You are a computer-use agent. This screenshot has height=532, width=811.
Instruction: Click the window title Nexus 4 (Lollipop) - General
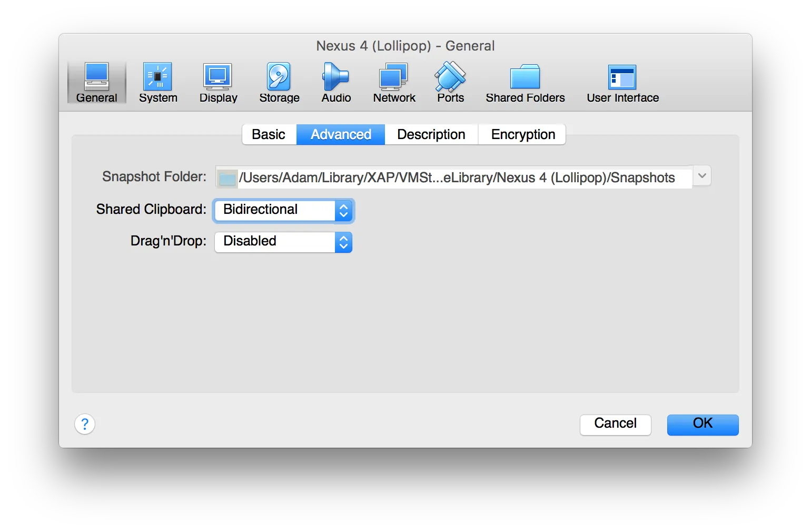pyautogui.click(x=405, y=46)
